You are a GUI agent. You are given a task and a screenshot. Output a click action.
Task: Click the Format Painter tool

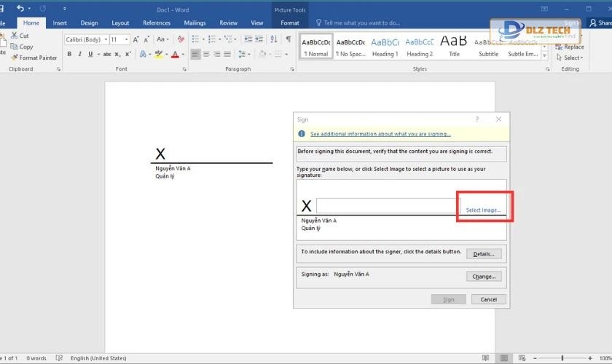click(34, 58)
